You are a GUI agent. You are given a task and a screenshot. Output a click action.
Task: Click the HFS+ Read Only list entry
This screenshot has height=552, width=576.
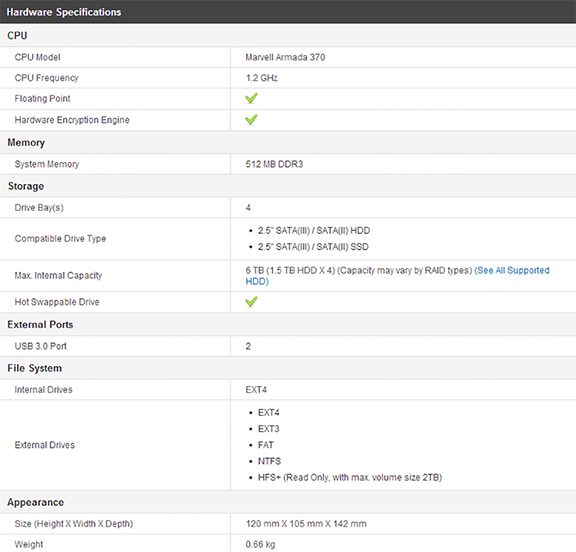[350, 477]
